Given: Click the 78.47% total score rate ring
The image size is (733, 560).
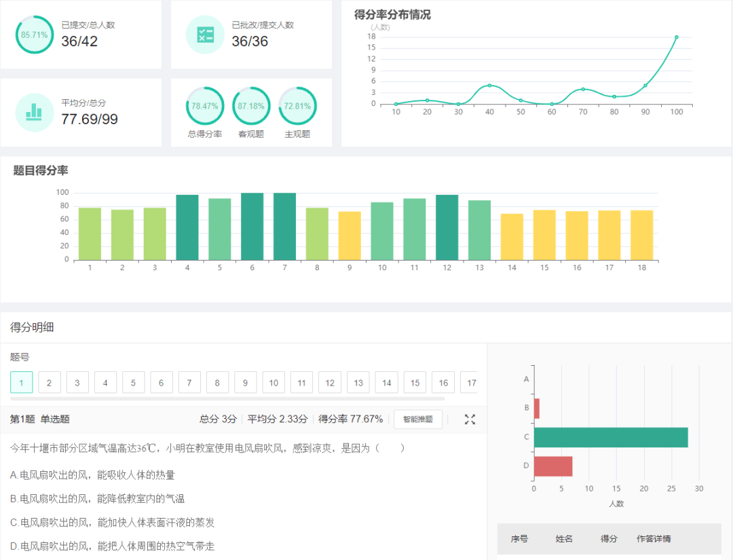Looking at the screenshot, I should pos(205,106).
